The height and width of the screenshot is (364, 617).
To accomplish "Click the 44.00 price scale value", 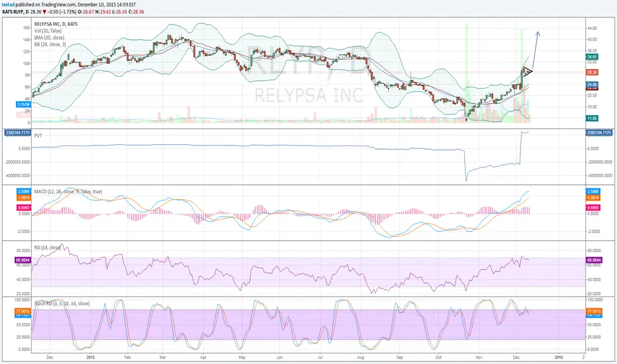I will (x=593, y=28).
